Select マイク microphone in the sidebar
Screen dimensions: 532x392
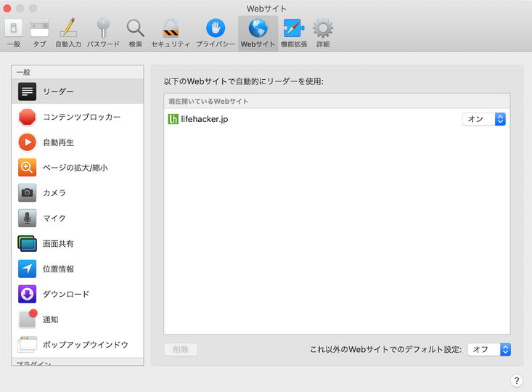point(78,219)
